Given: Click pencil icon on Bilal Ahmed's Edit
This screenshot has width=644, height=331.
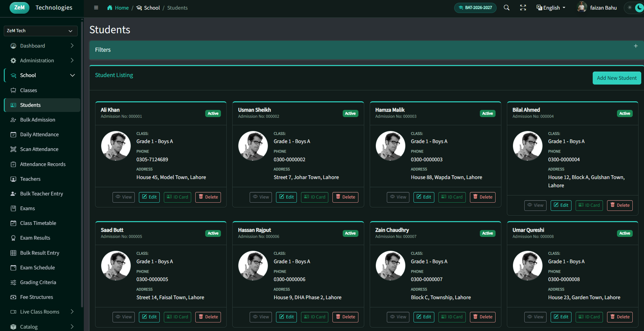Looking at the screenshot, I should [556, 205].
